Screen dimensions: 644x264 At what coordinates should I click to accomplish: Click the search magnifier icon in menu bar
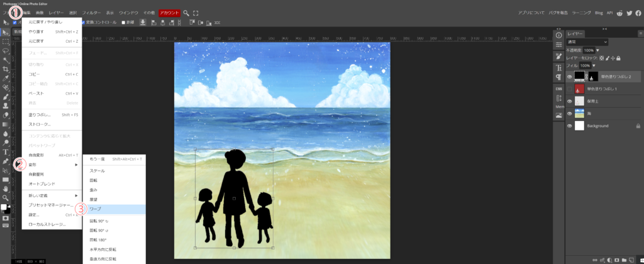point(187,13)
